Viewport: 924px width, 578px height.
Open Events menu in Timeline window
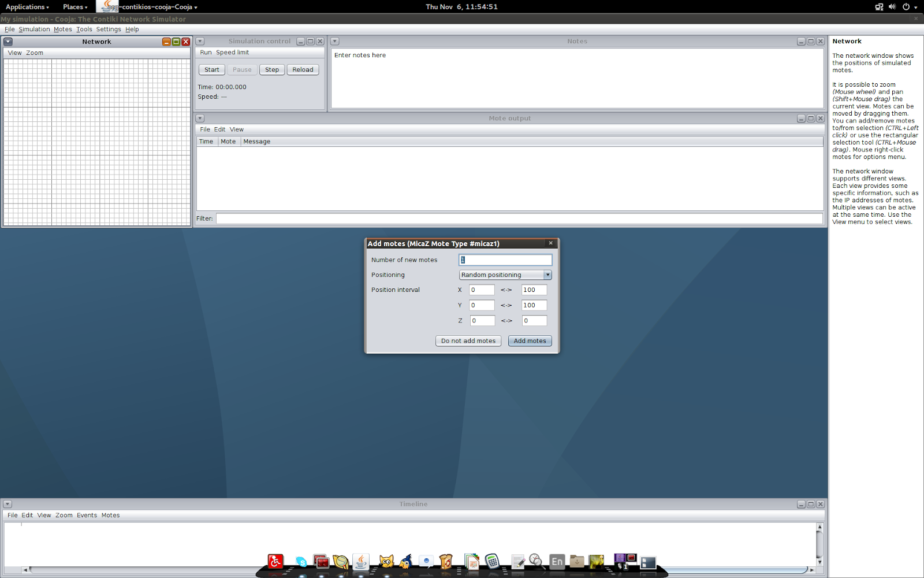coord(87,515)
